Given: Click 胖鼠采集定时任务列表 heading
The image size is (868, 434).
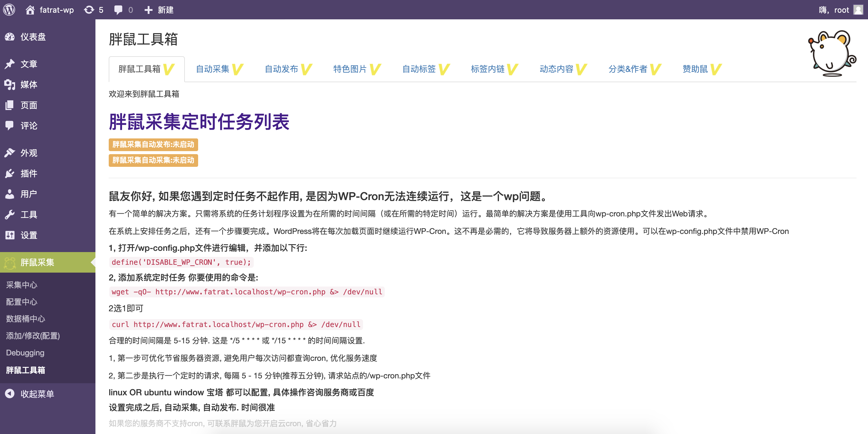Looking at the screenshot, I should [199, 122].
